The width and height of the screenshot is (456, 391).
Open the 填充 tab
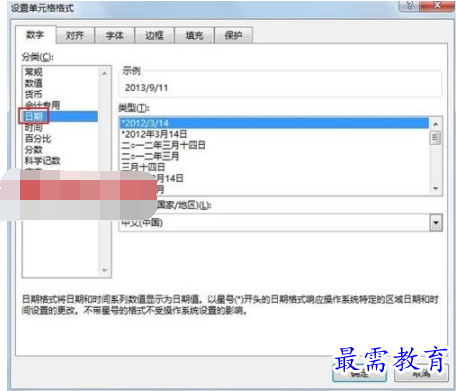pyautogui.click(x=194, y=35)
